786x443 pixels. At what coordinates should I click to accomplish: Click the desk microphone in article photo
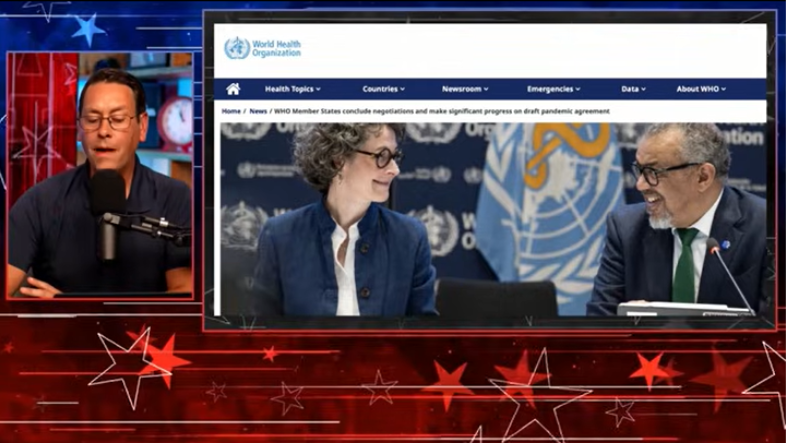[728, 275]
